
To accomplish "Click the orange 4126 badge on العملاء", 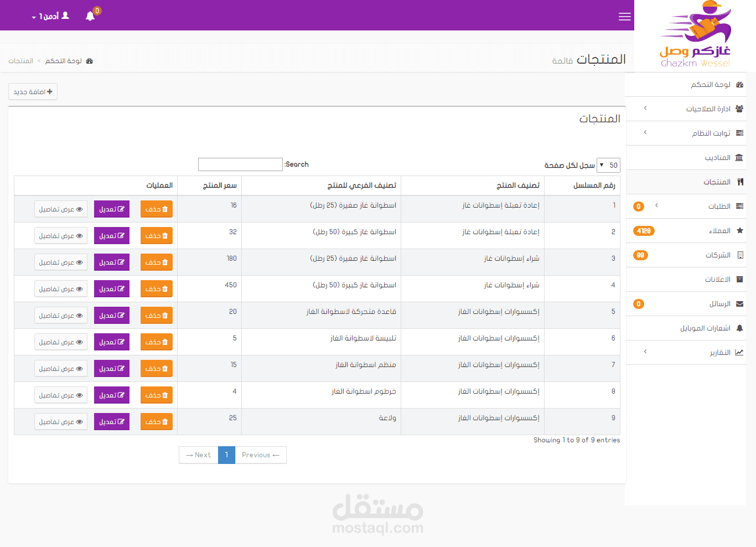I will coord(644,231).
